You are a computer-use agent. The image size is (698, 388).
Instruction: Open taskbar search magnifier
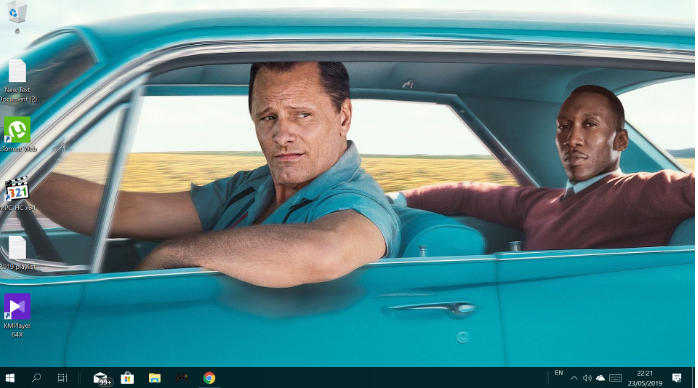pyautogui.click(x=37, y=378)
